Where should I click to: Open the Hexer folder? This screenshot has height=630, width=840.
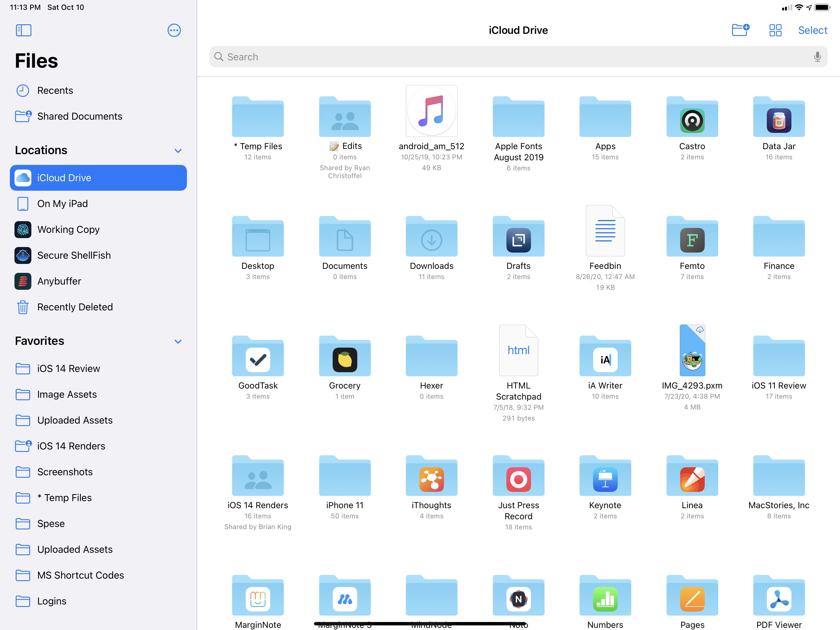click(431, 357)
